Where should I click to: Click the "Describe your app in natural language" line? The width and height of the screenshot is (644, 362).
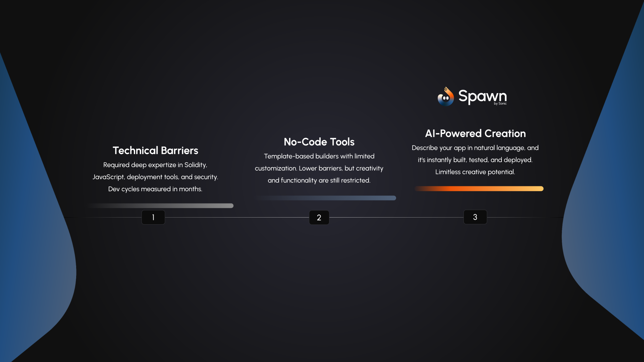tap(475, 148)
